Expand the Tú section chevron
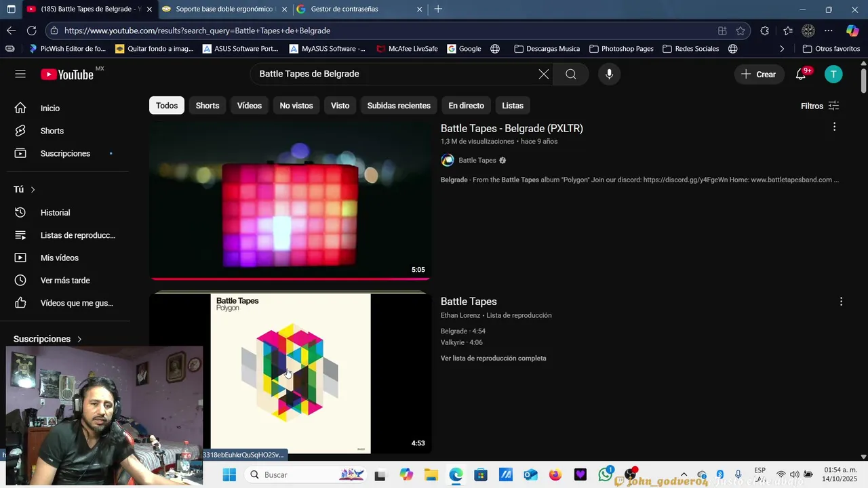Screen dimensions: 868x488 [x=33, y=190]
